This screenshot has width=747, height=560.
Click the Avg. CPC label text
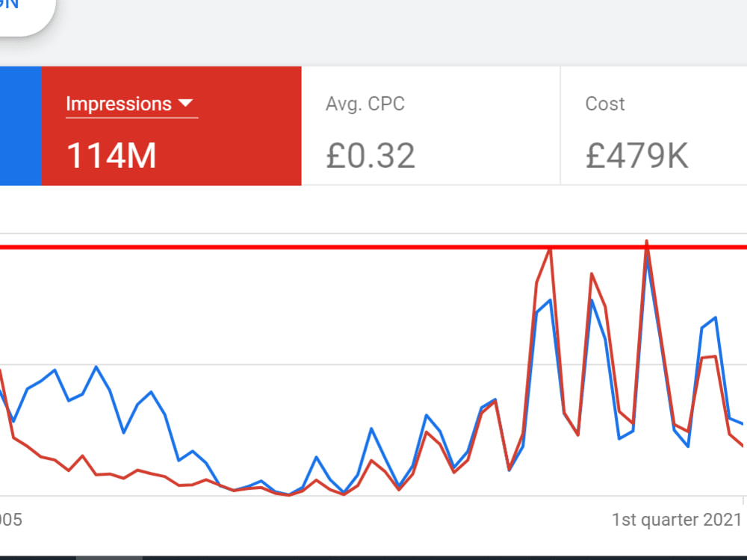tap(365, 104)
